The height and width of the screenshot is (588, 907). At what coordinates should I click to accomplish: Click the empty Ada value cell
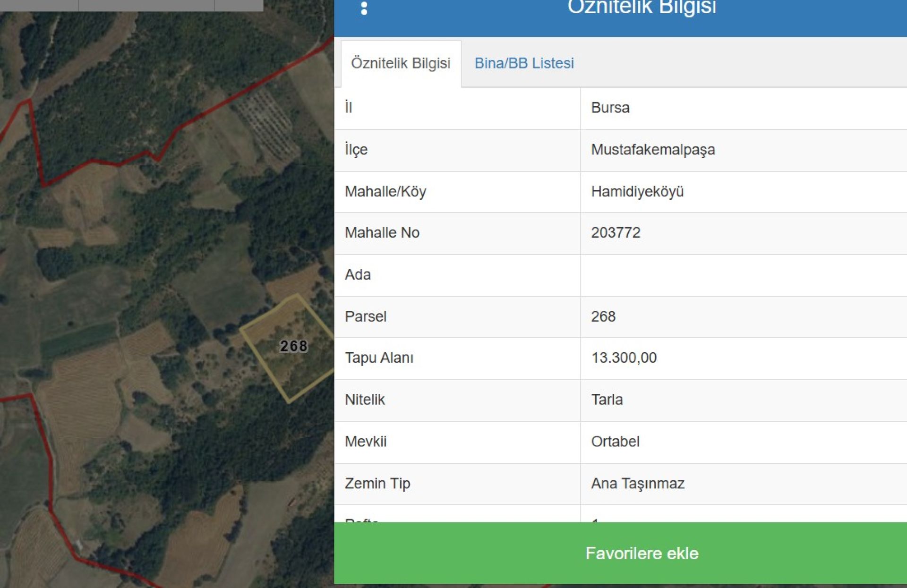click(x=742, y=274)
